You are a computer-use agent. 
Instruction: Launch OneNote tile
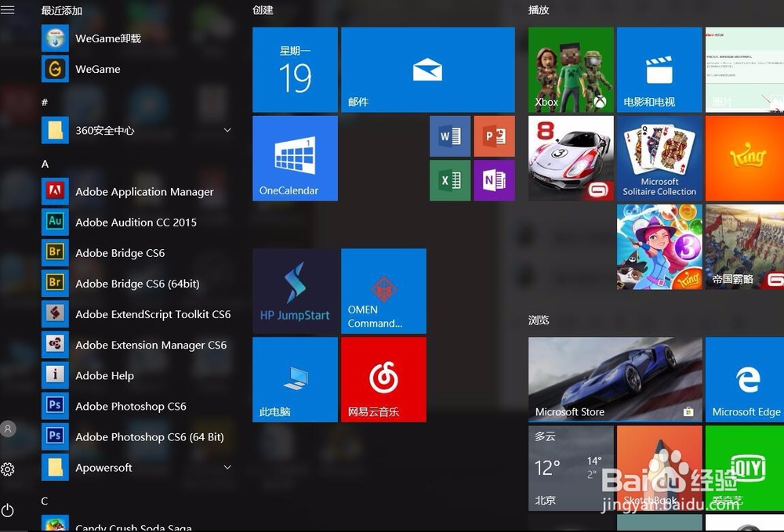pyautogui.click(x=494, y=180)
